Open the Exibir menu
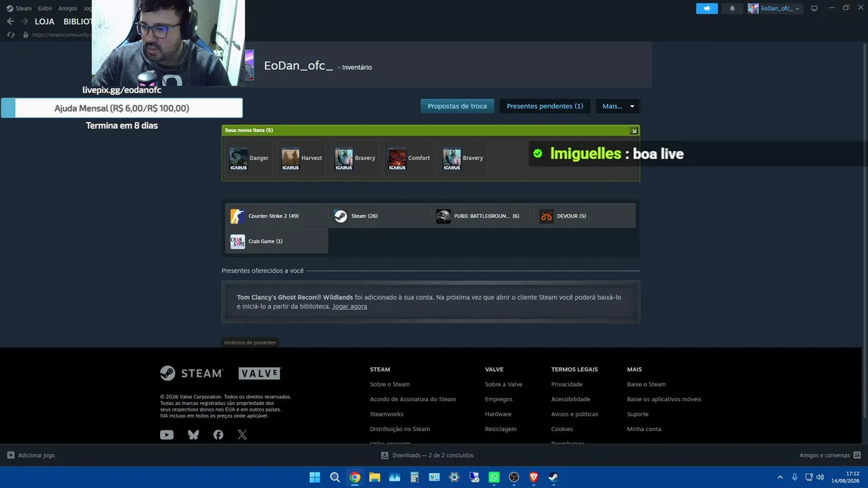 45,8
